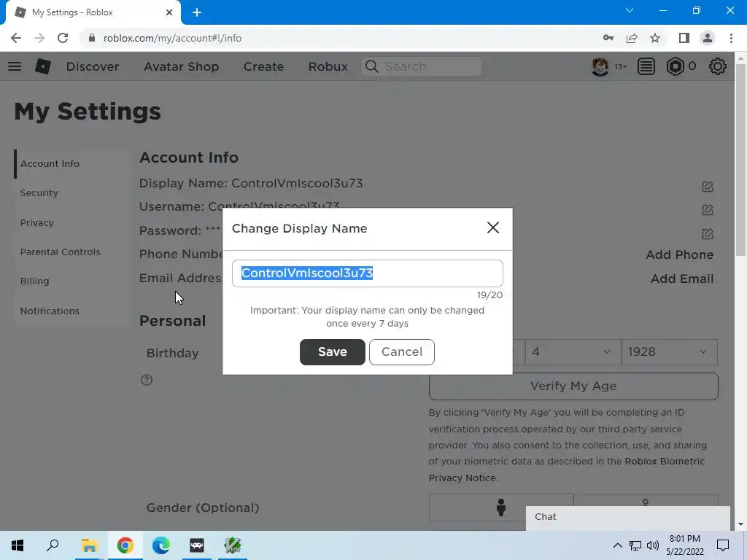Open the tab search chevron
The image size is (747, 560).
pyautogui.click(x=630, y=10)
